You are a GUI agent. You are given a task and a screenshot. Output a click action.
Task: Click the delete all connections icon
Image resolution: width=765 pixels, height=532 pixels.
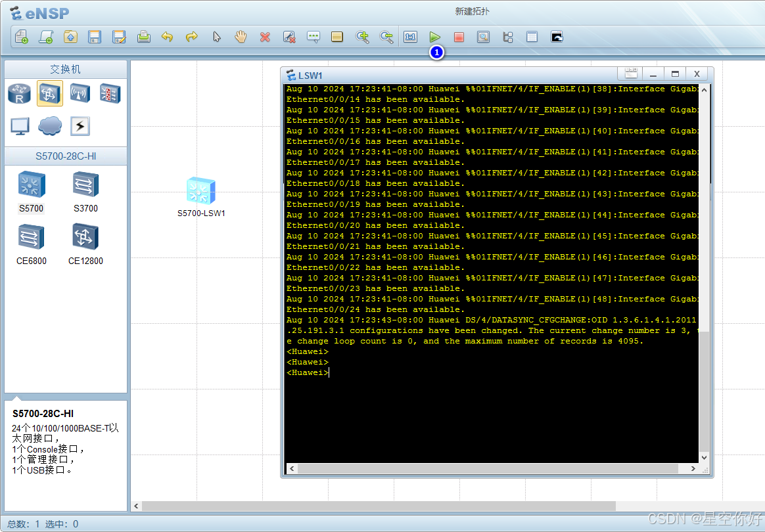tap(289, 37)
